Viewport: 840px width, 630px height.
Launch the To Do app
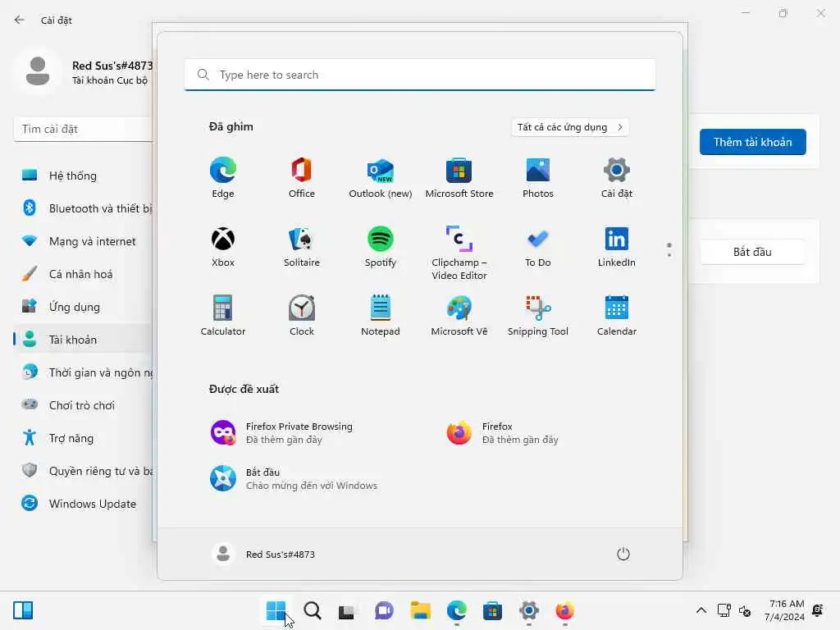pos(538,247)
